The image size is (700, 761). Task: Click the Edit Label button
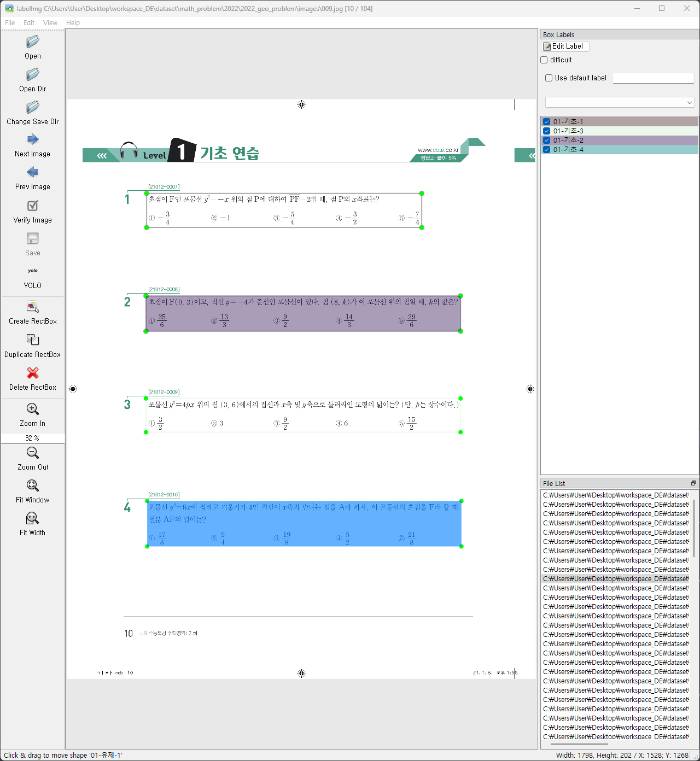565,46
